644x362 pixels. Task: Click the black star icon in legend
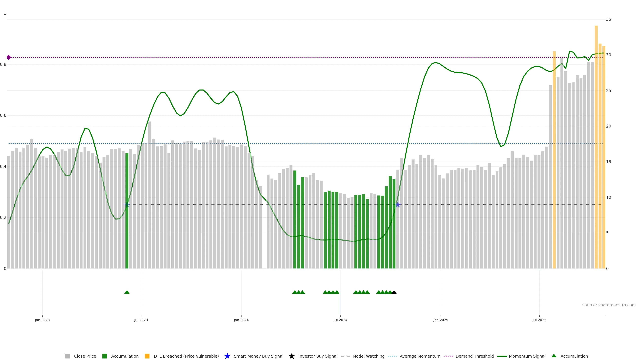(x=291, y=356)
